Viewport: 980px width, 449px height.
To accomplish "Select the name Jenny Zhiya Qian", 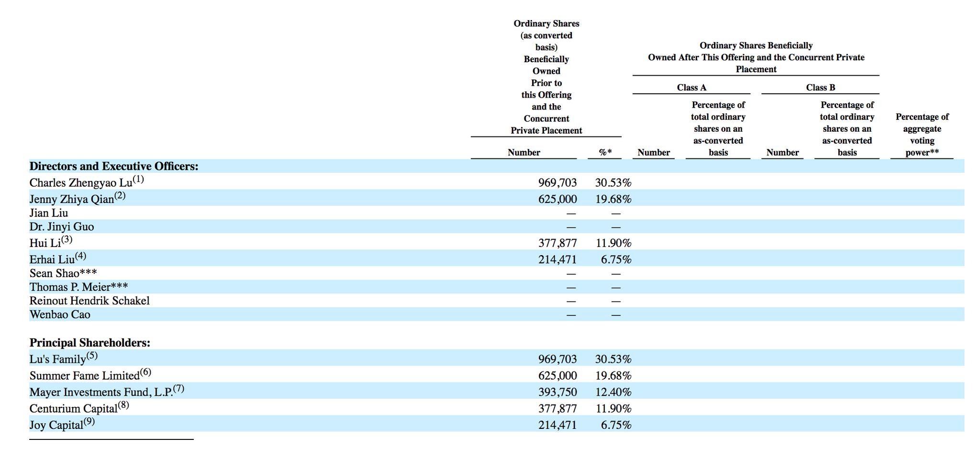I will coord(72,199).
